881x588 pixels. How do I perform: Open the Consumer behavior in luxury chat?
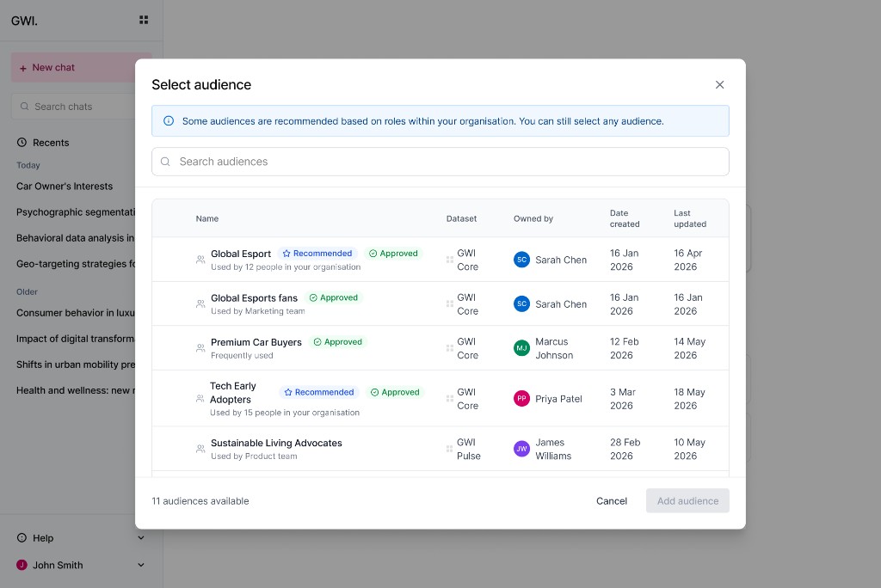pos(76,312)
